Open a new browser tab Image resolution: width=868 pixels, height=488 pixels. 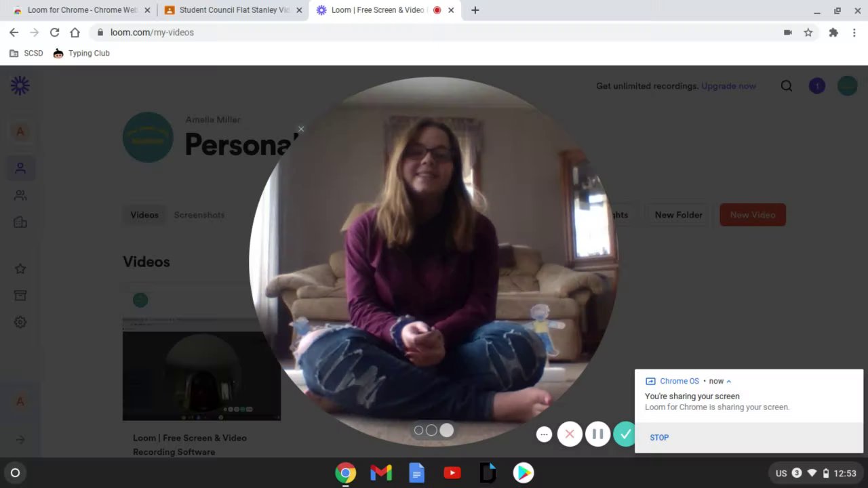click(475, 10)
